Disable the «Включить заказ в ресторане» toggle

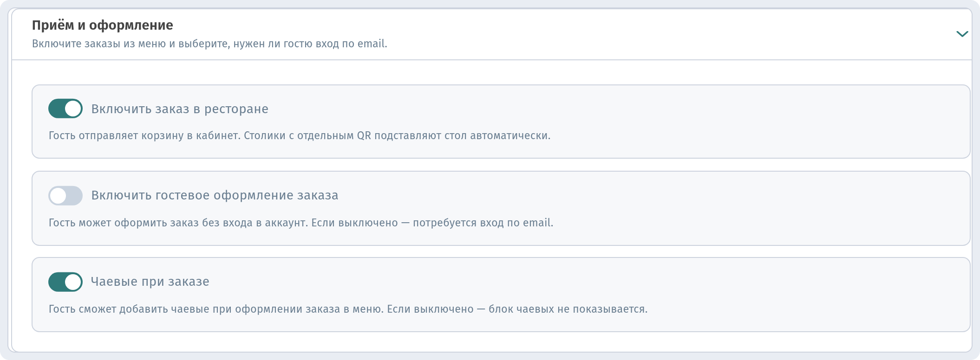(x=65, y=109)
